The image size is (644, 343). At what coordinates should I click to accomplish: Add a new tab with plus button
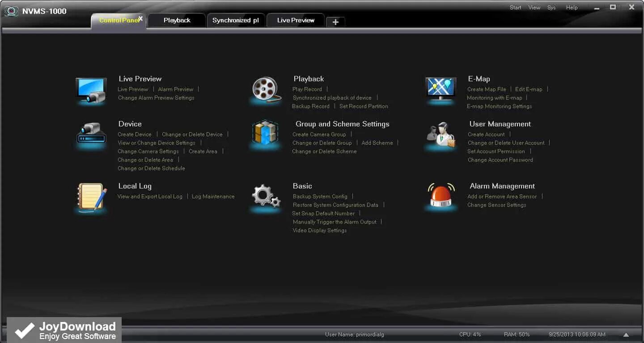tap(335, 22)
